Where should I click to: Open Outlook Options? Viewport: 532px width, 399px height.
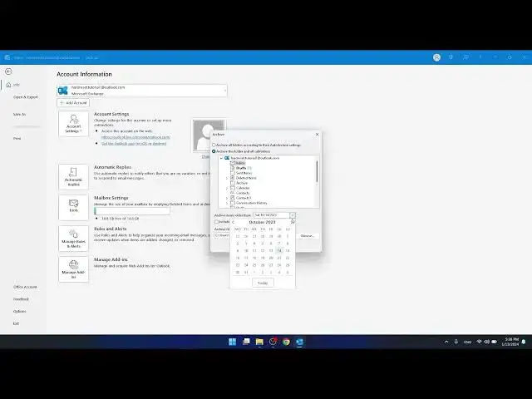[20, 312]
